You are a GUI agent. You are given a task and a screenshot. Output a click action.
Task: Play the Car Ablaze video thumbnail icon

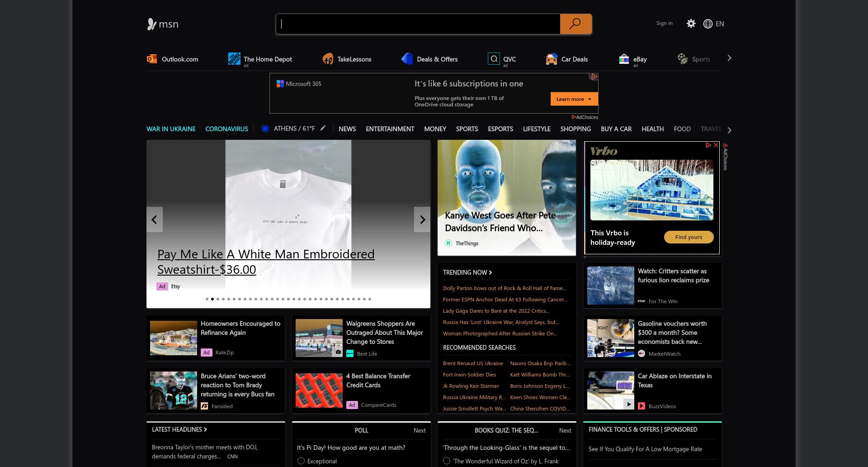point(629,405)
